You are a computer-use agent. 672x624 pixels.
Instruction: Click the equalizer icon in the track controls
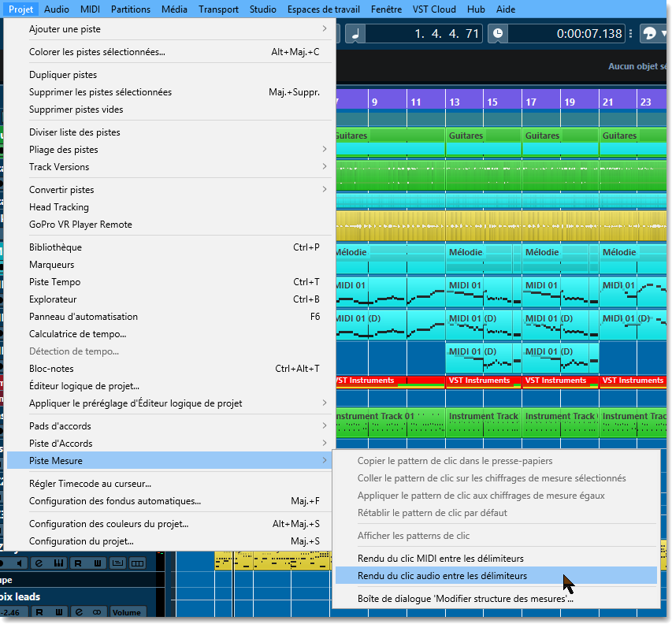pyautogui.click(x=59, y=563)
